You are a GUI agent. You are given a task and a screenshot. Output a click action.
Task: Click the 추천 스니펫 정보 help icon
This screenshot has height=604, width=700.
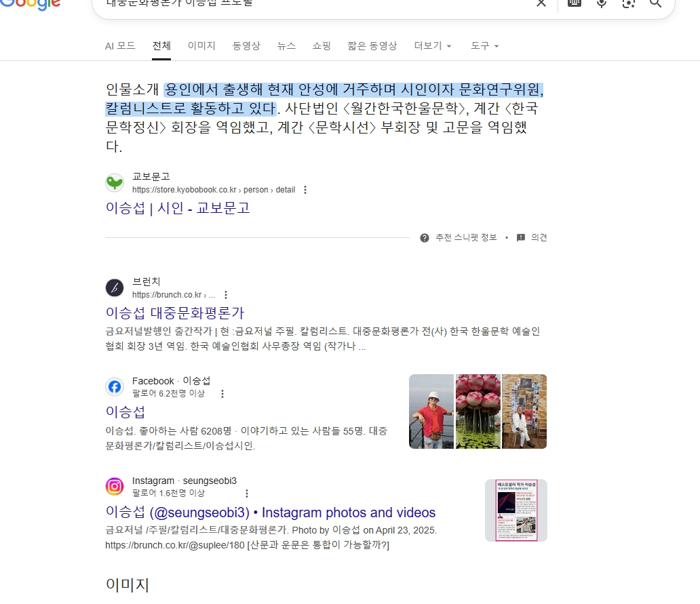tap(425, 238)
